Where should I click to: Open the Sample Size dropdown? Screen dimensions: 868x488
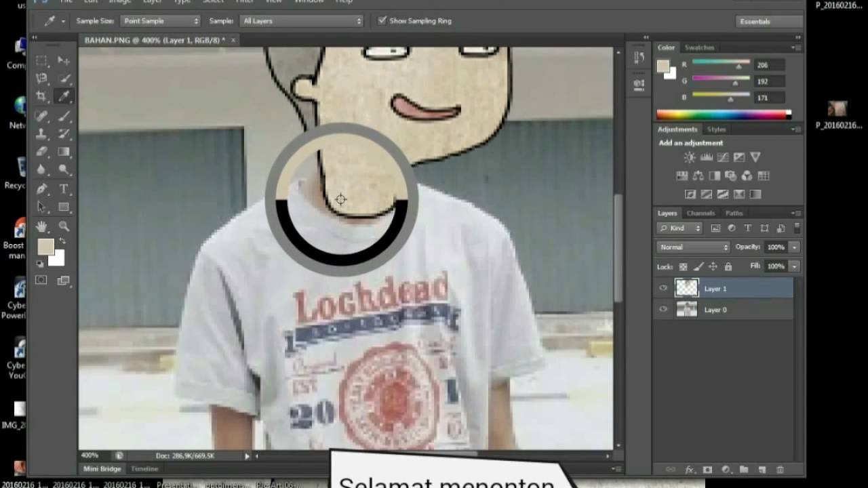[x=160, y=21]
